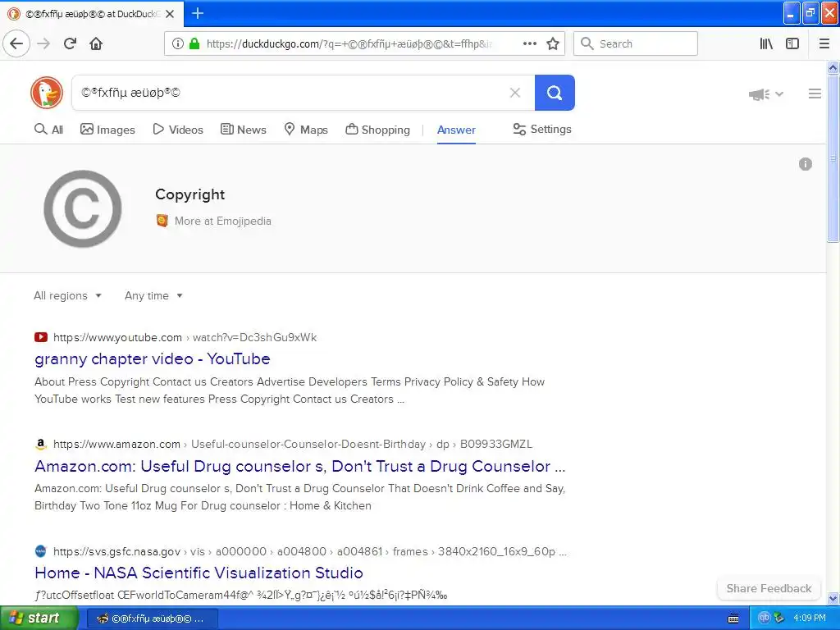Screen dimensions: 840x630
Task: Click the Copyright answer heading
Action: pyautogui.click(x=189, y=194)
